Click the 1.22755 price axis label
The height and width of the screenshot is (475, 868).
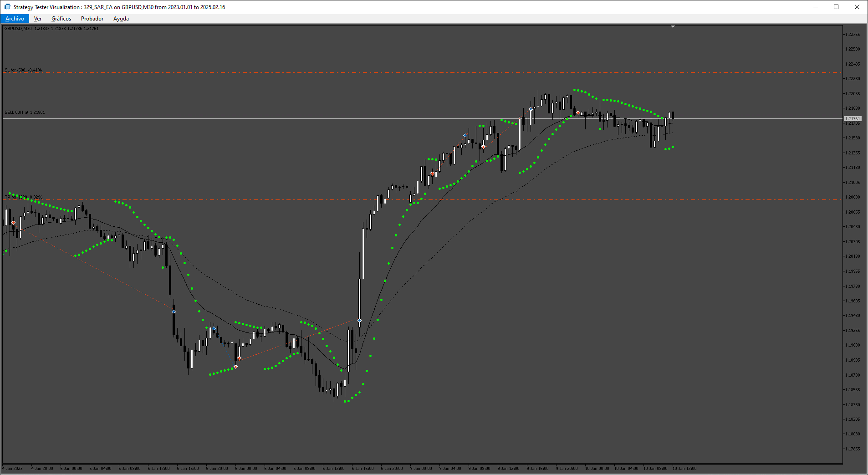click(853, 34)
